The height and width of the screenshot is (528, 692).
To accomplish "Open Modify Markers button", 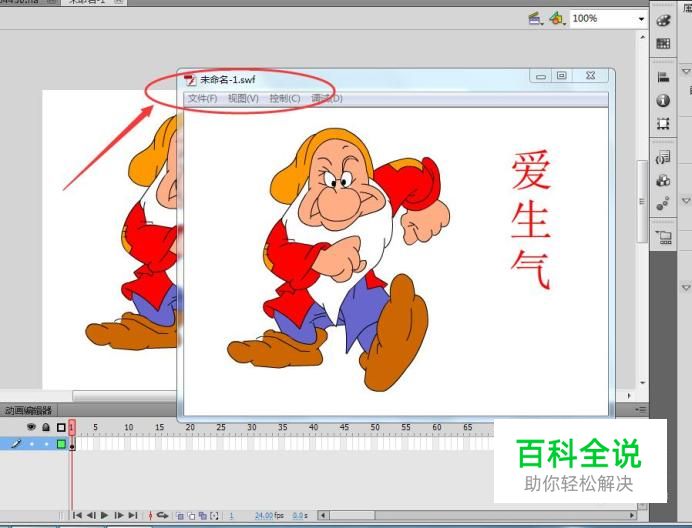I will (x=214, y=516).
